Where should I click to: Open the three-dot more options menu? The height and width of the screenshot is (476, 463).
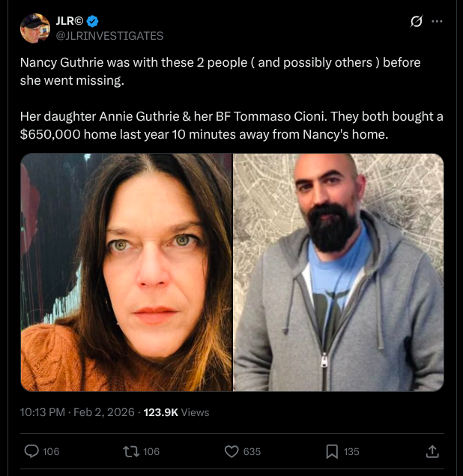[437, 21]
